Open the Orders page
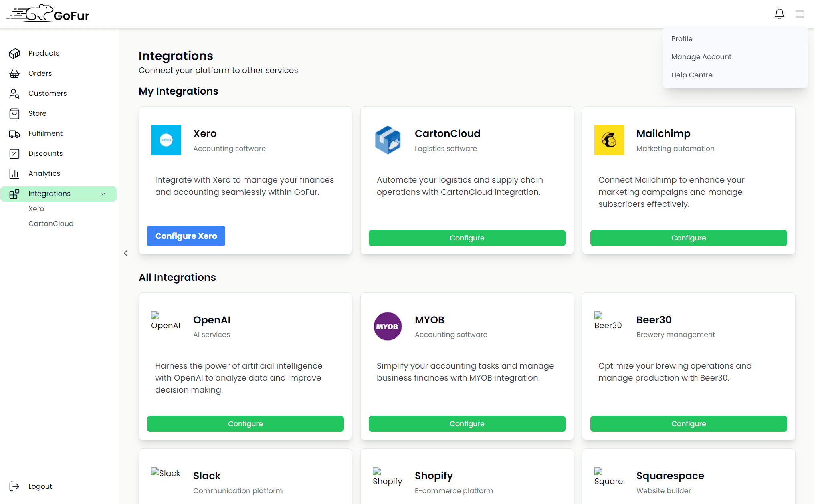 40,73
